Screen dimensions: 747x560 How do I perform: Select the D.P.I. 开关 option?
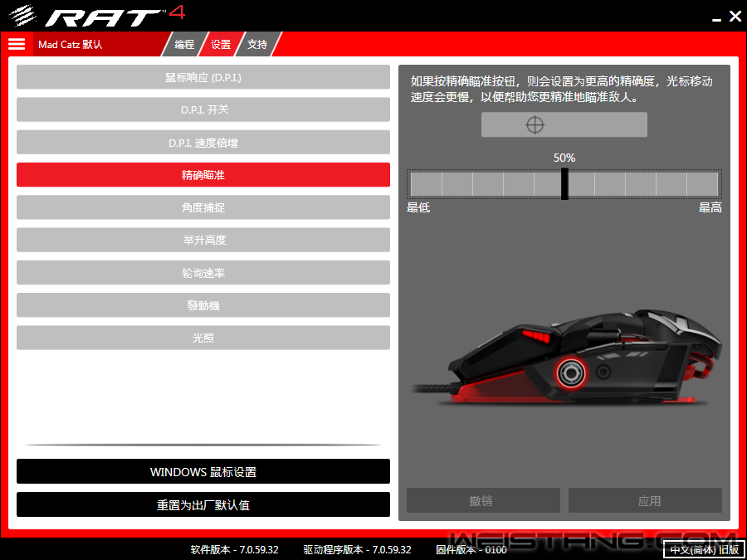pos(203,110)
